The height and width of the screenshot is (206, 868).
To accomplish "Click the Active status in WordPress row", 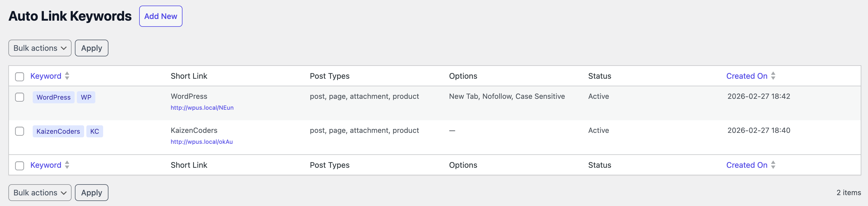I will coord(598,96).
